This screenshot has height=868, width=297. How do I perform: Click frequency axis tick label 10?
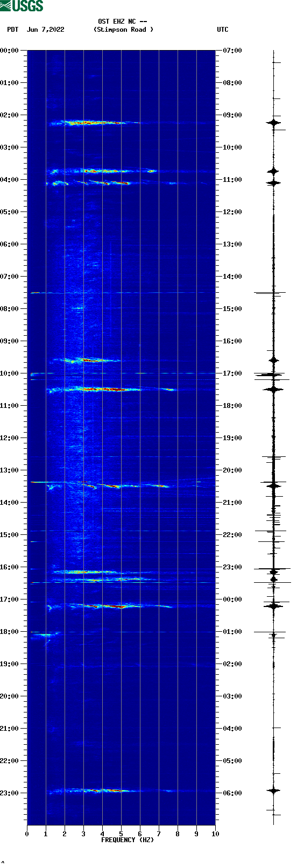tap(215, 834)
